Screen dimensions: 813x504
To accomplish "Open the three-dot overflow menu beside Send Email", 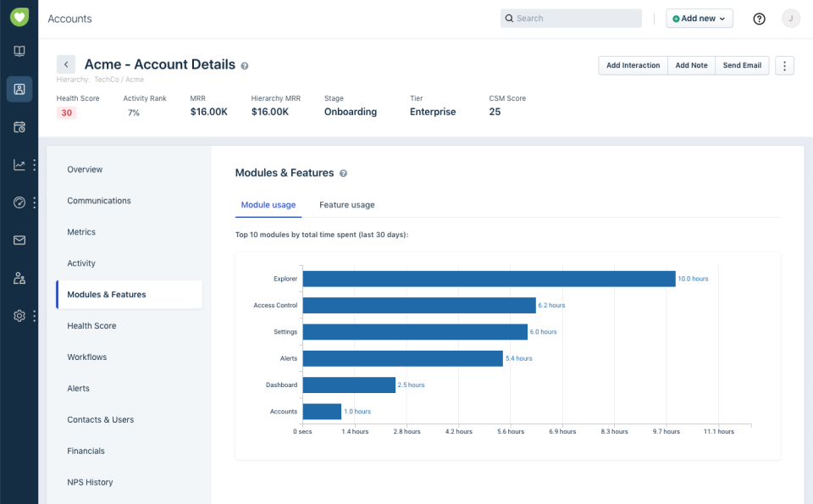I will coord(783,65).
